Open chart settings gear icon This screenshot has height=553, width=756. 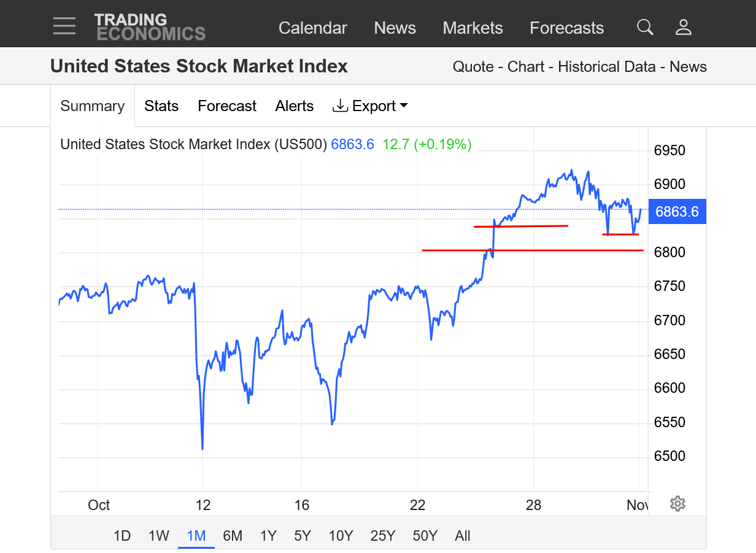tap(677, 504)
